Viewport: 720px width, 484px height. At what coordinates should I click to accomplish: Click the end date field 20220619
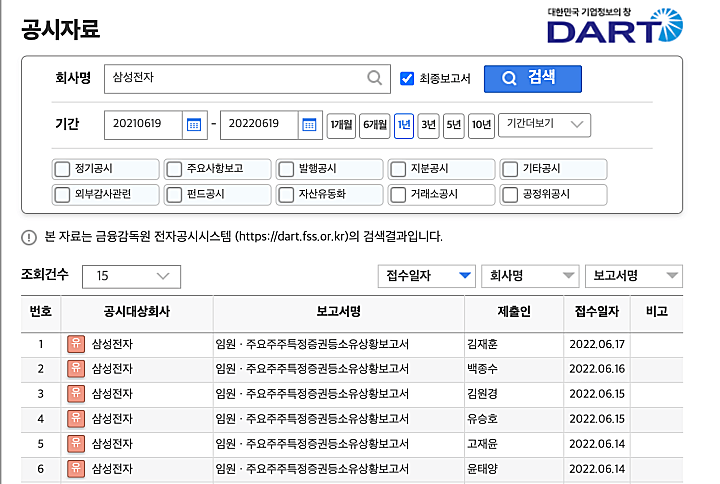coord(259,125)
